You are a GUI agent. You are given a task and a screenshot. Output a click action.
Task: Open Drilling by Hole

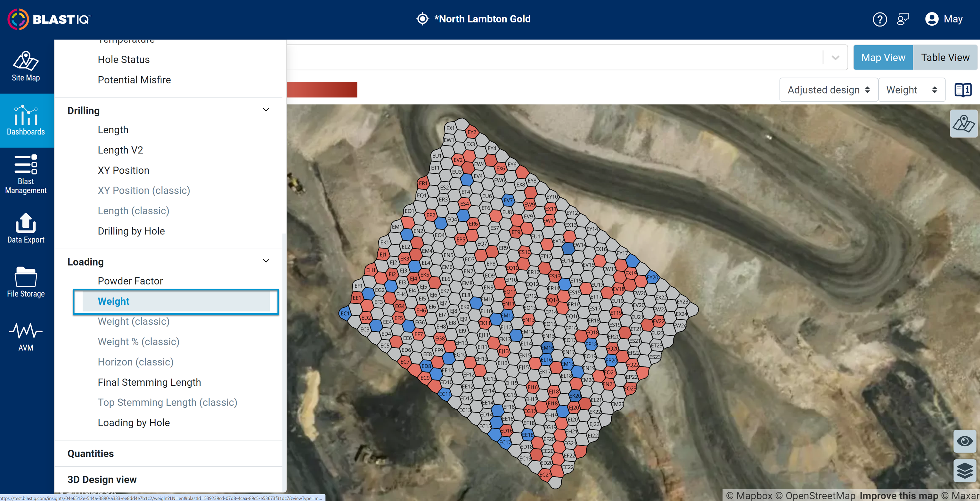(x=131, y=231)
